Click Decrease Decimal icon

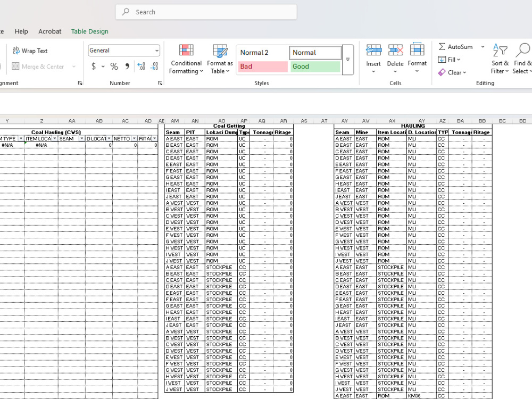tap(154, 66)
